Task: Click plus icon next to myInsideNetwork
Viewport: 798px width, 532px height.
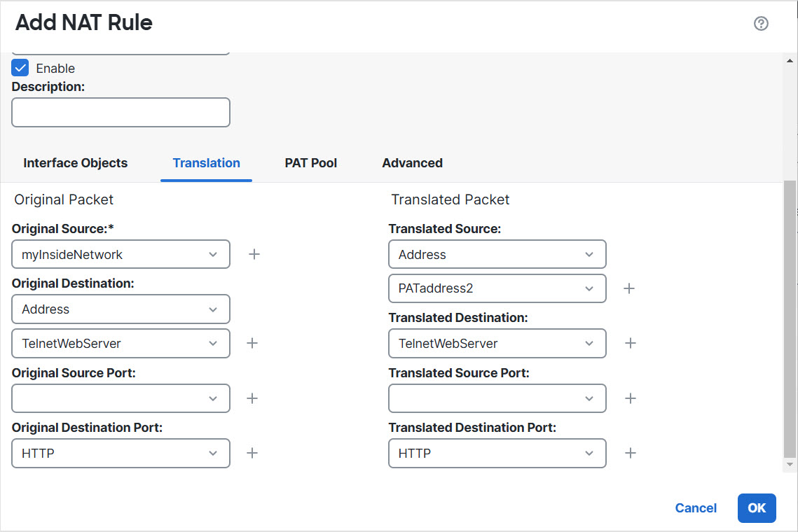Action: (254, 254)
